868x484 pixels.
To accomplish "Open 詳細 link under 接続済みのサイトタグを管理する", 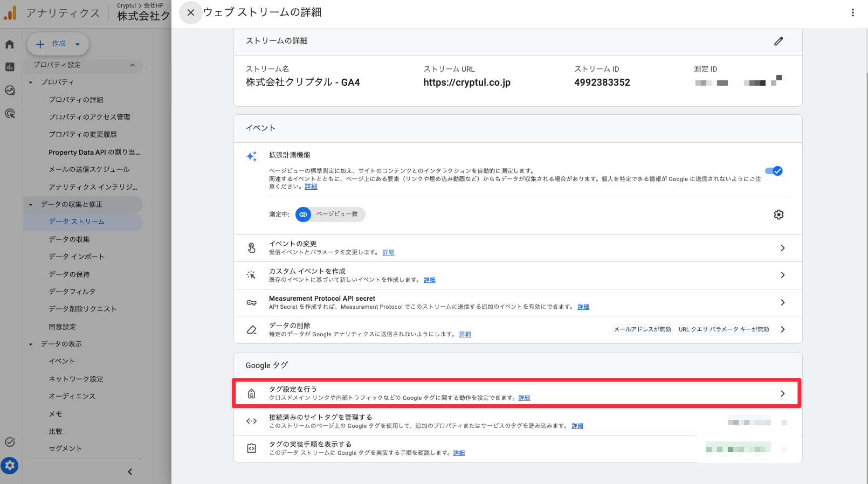I will pos(577,426).
